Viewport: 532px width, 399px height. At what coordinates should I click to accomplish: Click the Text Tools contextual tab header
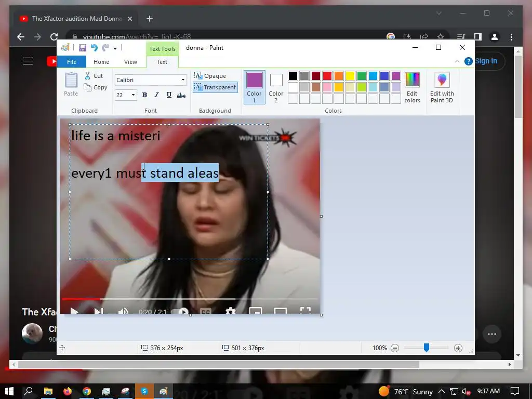pos(162,48)
